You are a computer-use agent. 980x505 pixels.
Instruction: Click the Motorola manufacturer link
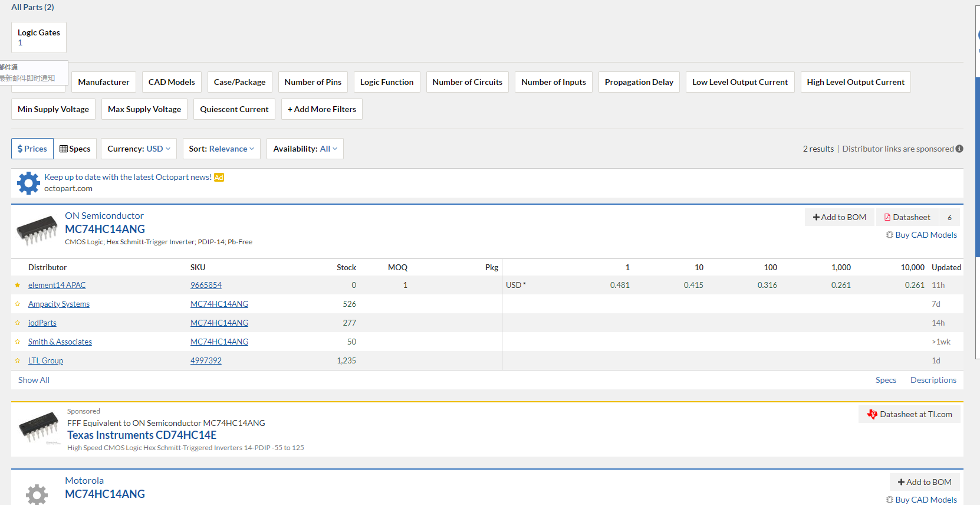(x=84, y=481)
